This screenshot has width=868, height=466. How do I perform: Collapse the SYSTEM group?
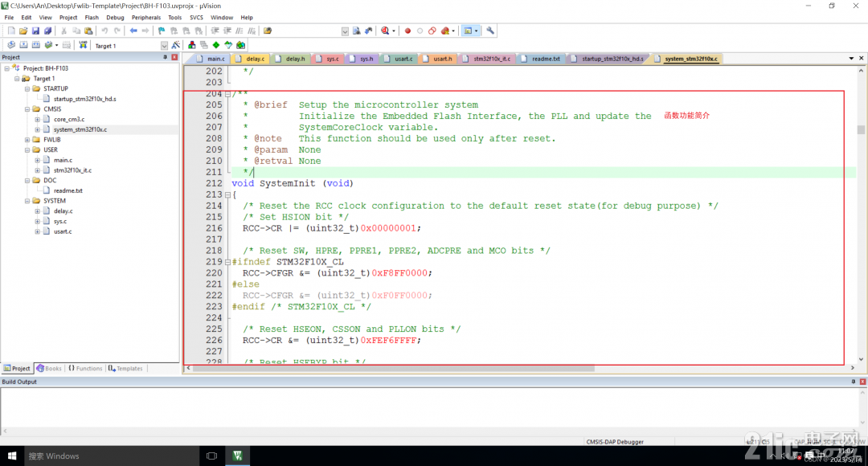point(27,201)
